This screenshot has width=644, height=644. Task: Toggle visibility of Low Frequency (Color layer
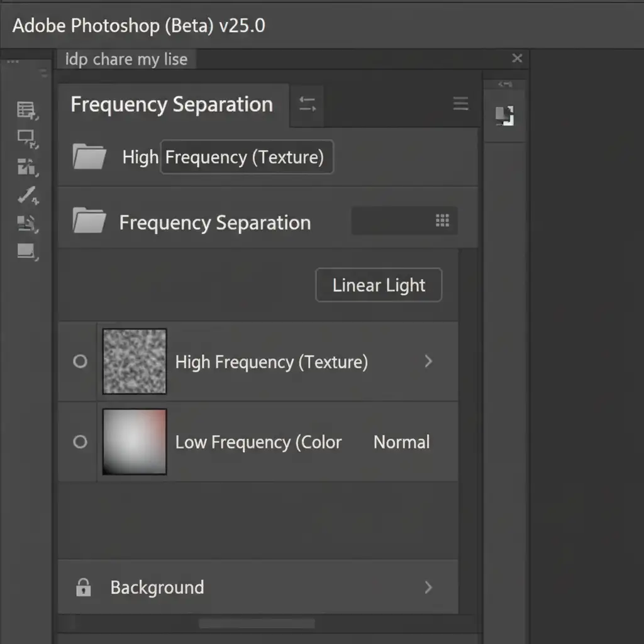pyautogui.click(x=80, y=442)
